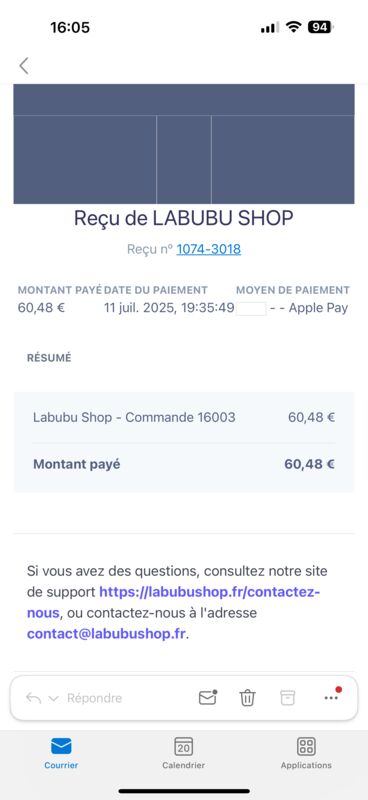Viewport: 368px width, 800px height.
Task: Tap the contact@labubushop.fr email address
Action: [107, 634]
